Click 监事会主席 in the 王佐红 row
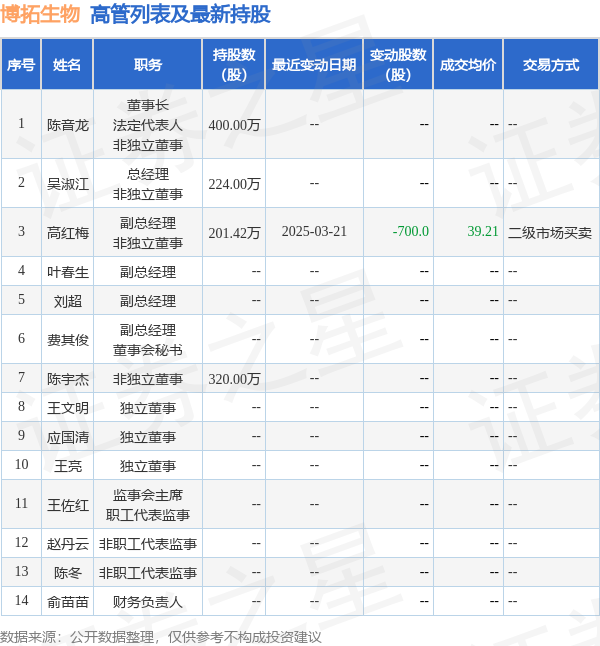The height and width of the screenshot is (646, 600). click(148, 495)
